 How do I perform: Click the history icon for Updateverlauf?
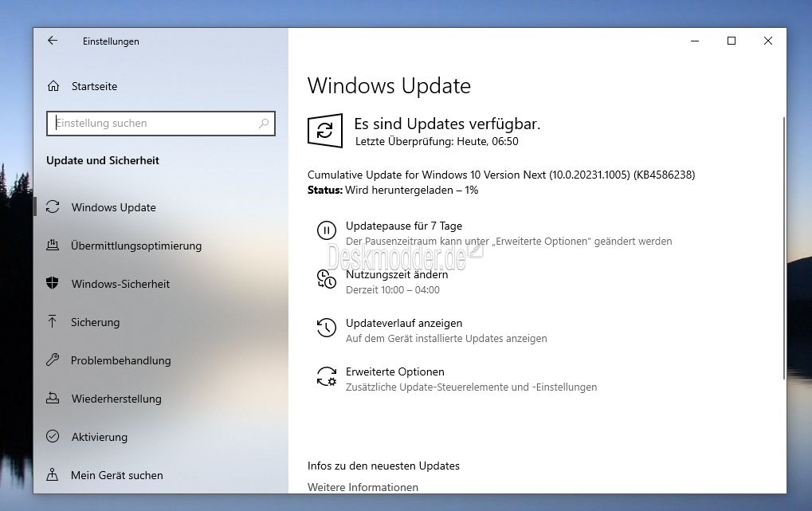[326, 328]
